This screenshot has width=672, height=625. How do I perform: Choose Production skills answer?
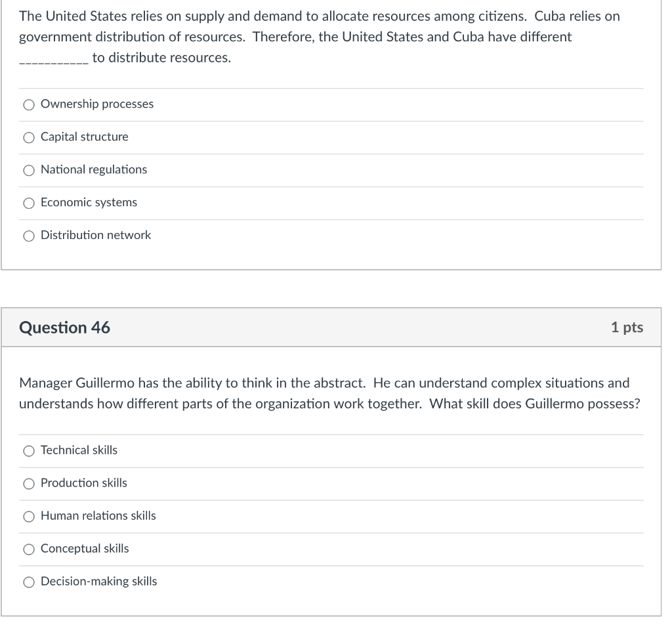tap(29, 483)
